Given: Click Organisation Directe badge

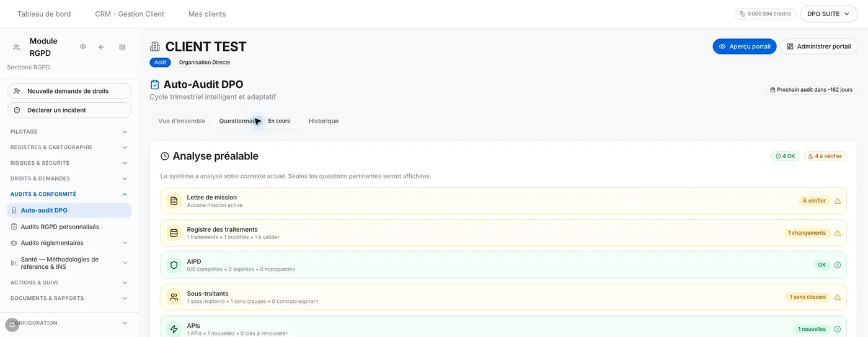Looking at the screenshot, I should pyautogui.click(x=205, y=63).
